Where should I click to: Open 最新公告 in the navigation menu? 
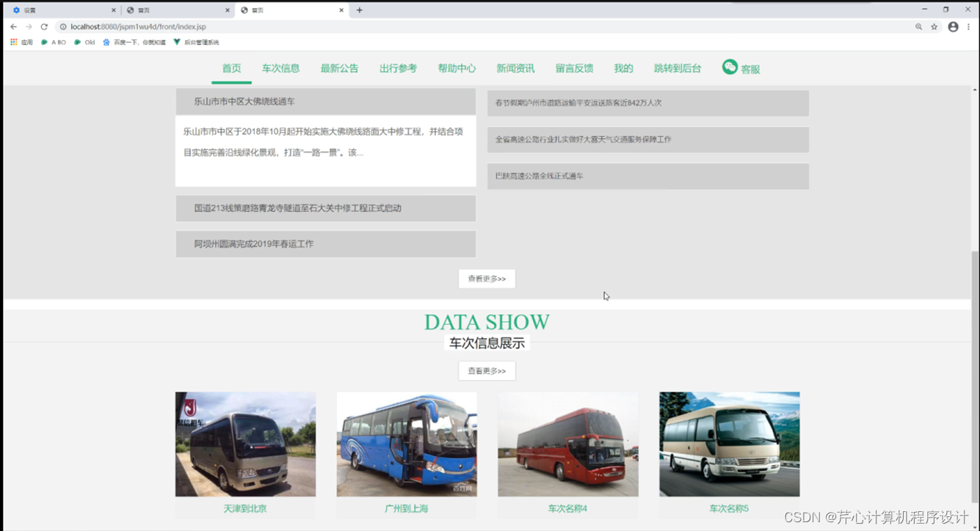339,68
